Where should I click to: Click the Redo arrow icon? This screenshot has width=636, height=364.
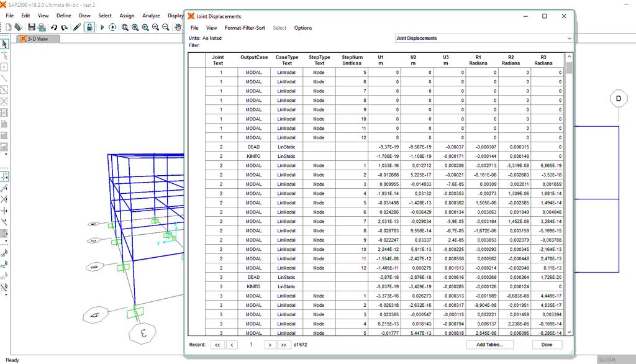pyautogui.click(x=64, y=27)
